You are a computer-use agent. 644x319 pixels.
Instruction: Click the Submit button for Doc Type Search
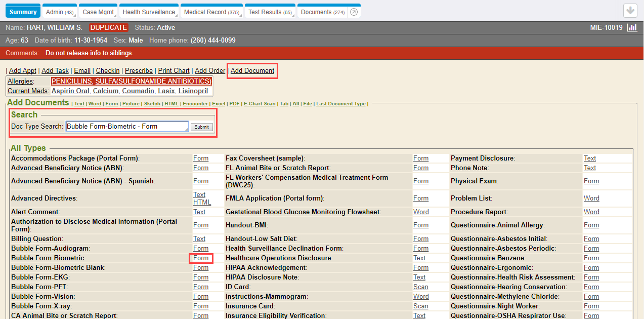click(x=201, y=127)
